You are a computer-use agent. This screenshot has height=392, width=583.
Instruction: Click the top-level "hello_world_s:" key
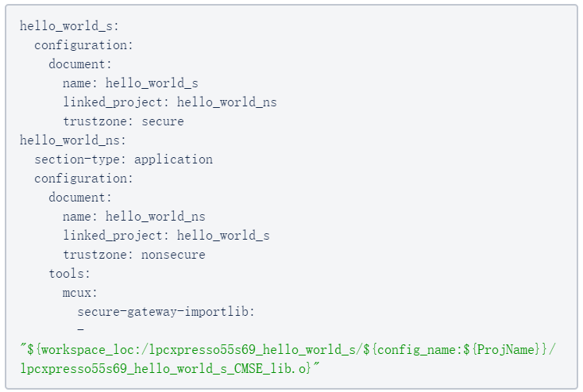(69, 26)
